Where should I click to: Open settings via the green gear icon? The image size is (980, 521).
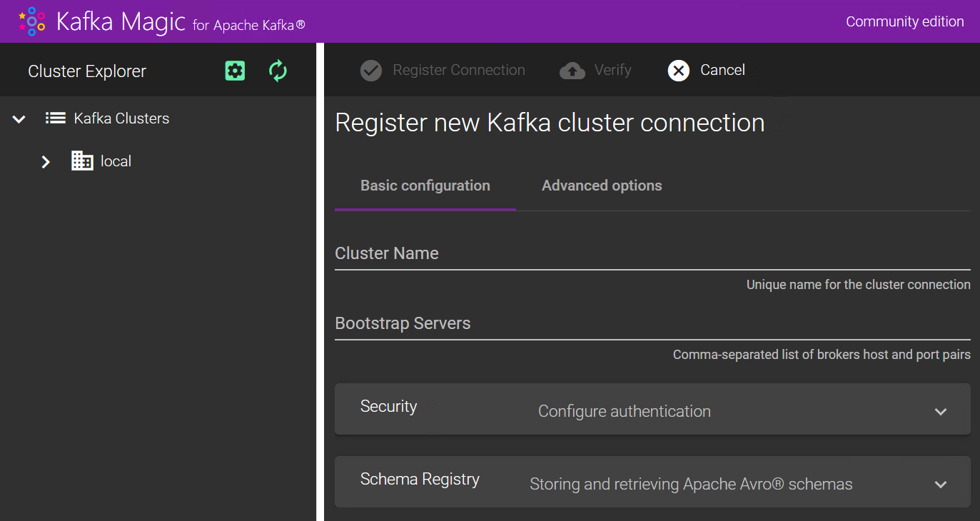[x=235, y=71]
